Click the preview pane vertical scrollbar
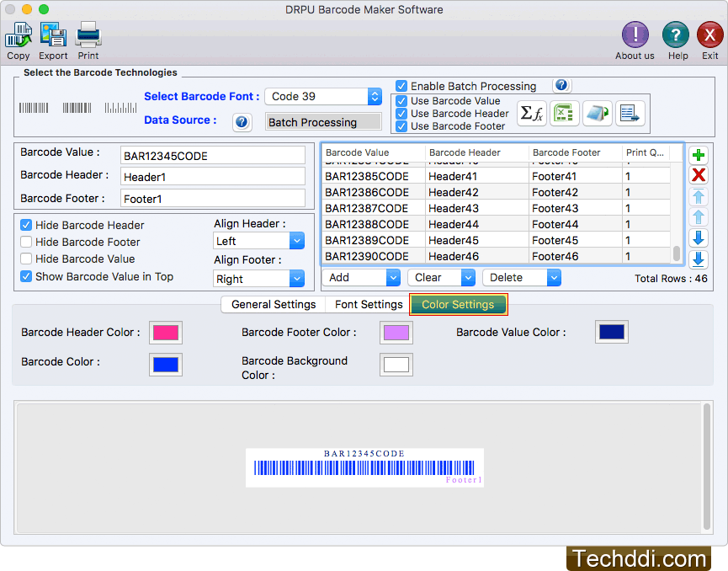728x571 pixels. [x=707, y=467]
